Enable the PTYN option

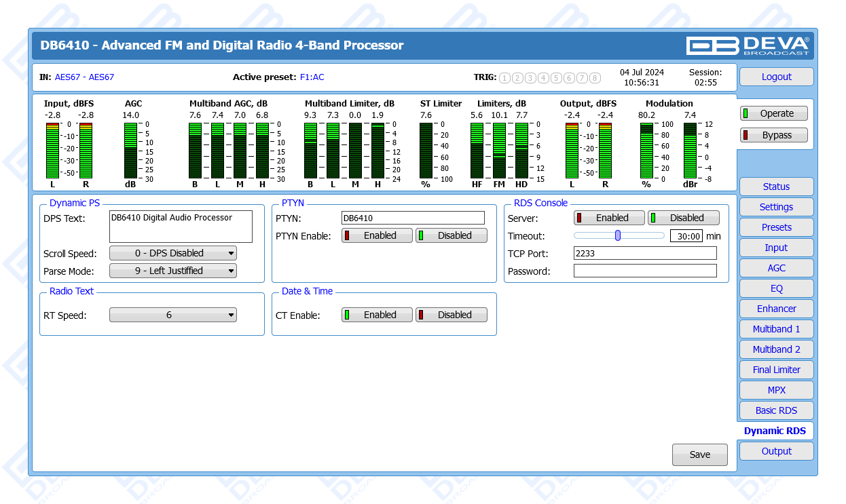[x=377, y=236]
